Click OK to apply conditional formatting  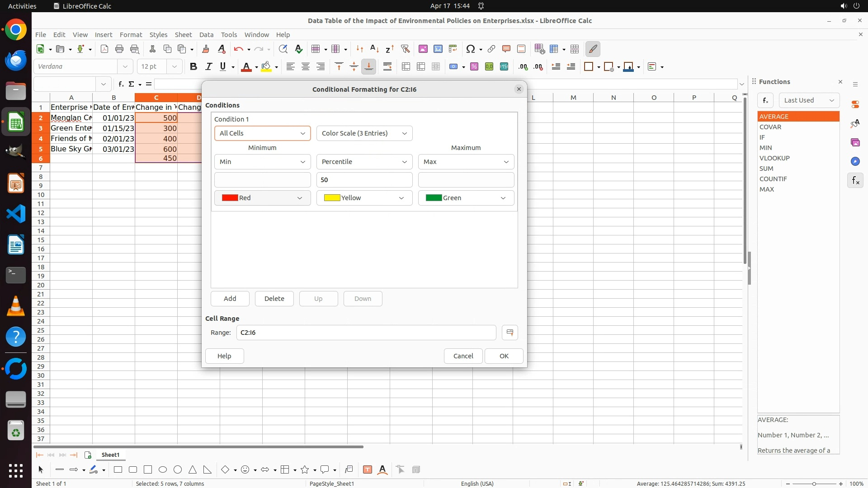click(504, 356)
